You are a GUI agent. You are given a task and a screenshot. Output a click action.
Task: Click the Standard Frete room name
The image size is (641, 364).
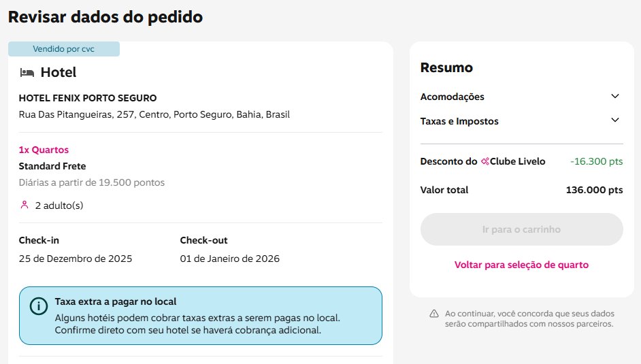[52, 166]
